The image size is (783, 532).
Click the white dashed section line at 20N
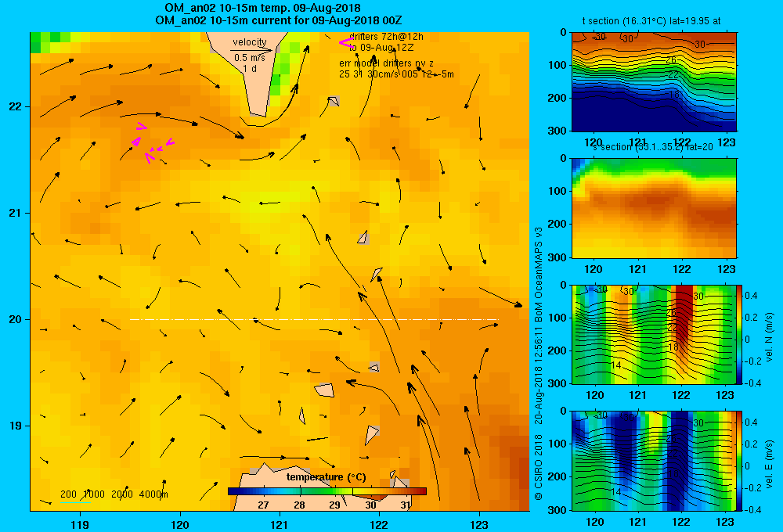click(x=314, y=319)
